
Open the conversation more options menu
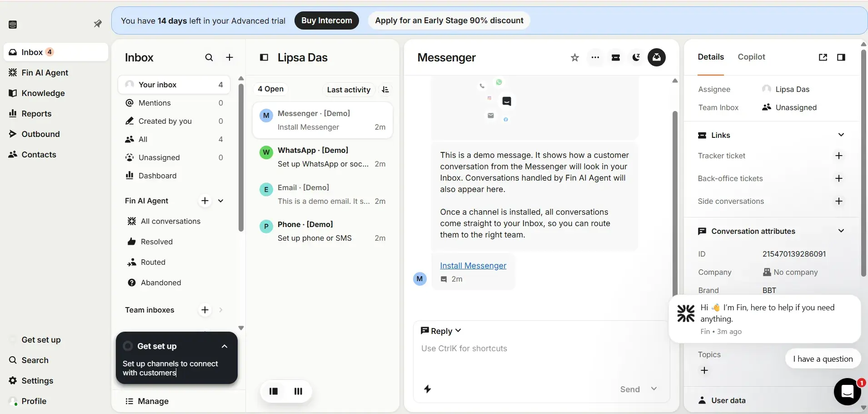click(x=595, y=57)
